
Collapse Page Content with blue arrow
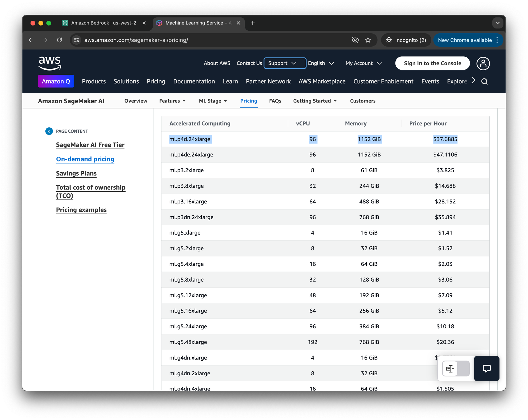[49, 131]
